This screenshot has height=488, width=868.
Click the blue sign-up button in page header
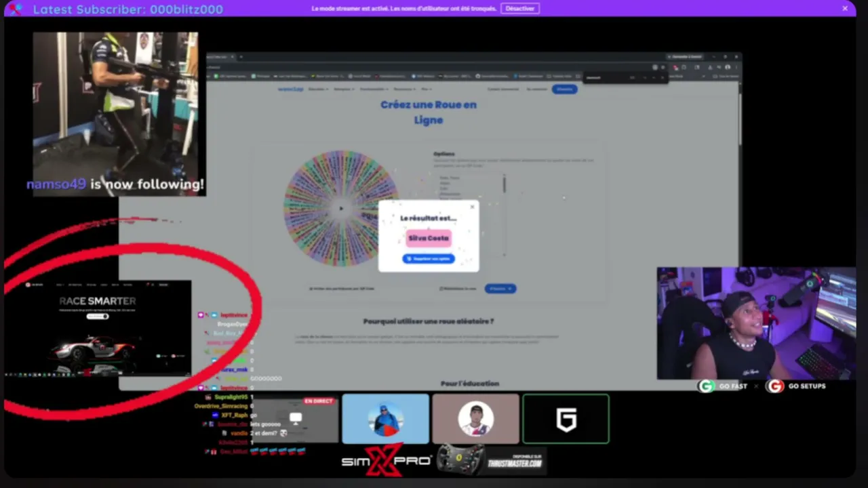pyautogui.click(x=564, y=89)
